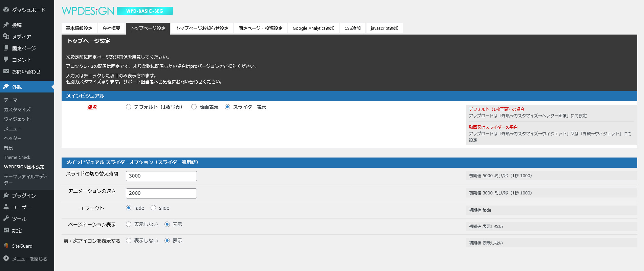Screen dimensions: 644x271
Task: Open the javascript追加 tab
Action: (384, 28)
